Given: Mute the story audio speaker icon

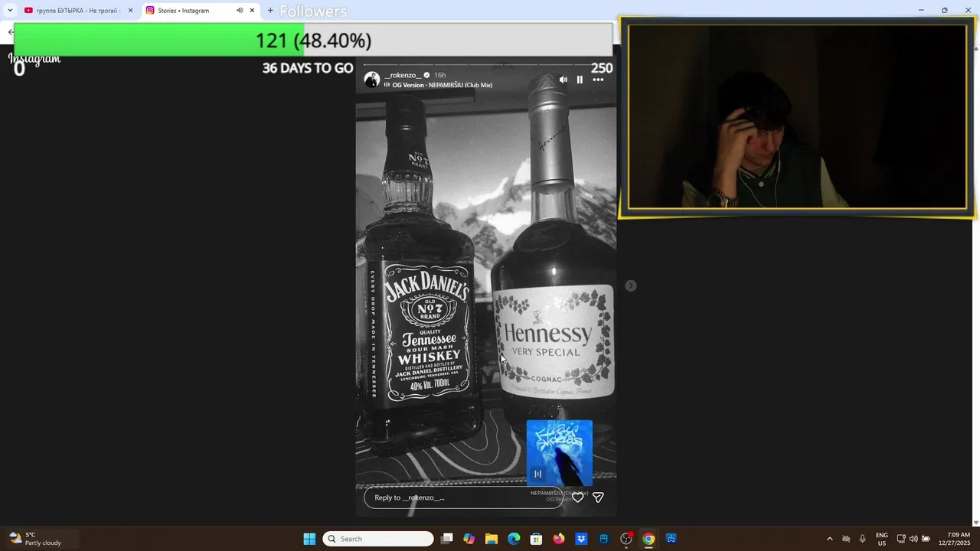Looking at the screenshot, I should 563,80.
